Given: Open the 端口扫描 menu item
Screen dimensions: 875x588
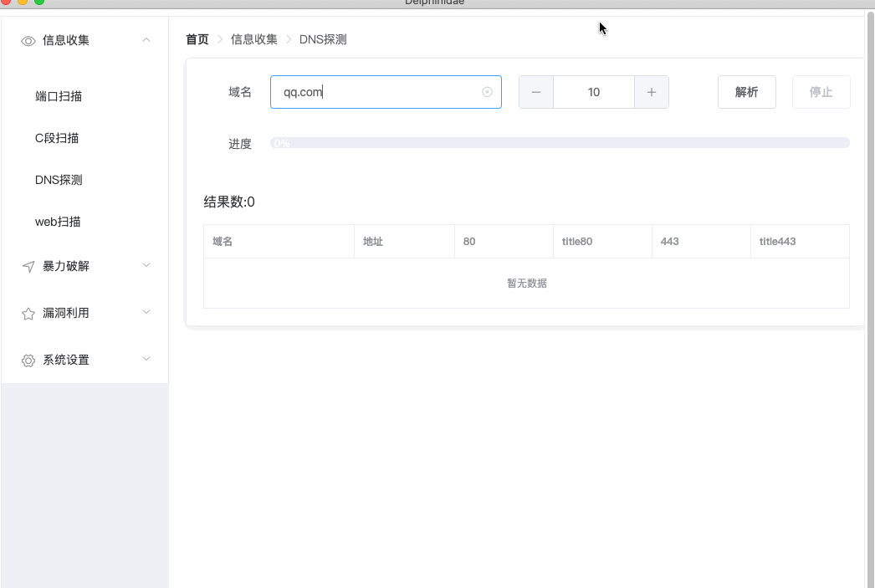Looking at the screenshot, I should pyautogui.click(x=59, y=96).
